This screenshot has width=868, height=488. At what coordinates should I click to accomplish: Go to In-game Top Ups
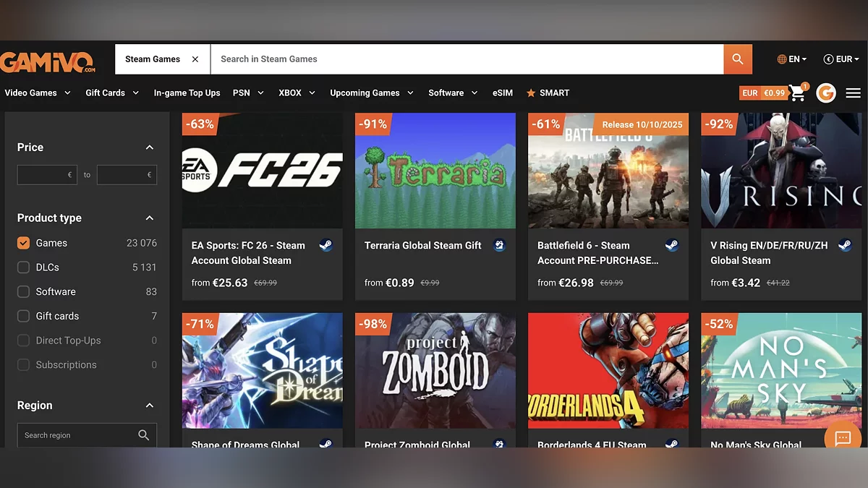coord(187,93)
